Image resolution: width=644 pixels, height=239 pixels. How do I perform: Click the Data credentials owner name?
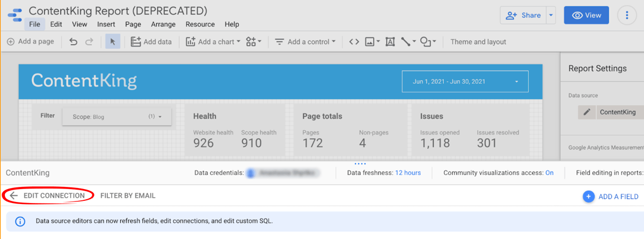click(284, 173)
